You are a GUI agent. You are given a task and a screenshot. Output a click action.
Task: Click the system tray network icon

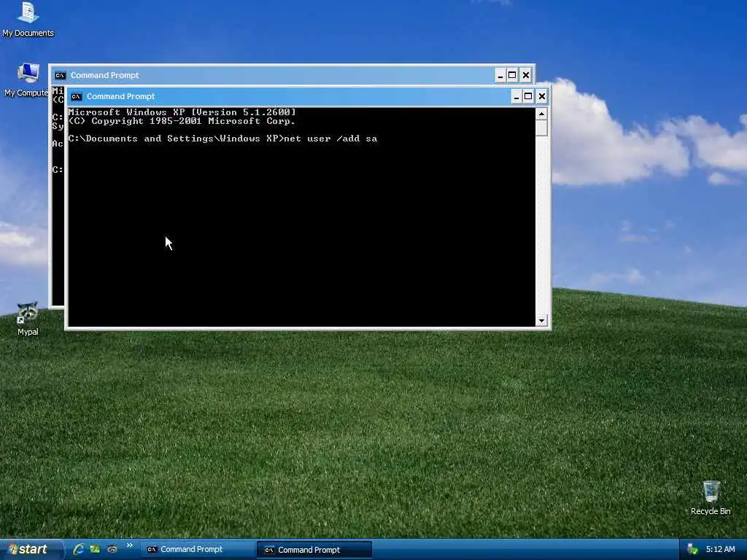[x=692, y=550]
